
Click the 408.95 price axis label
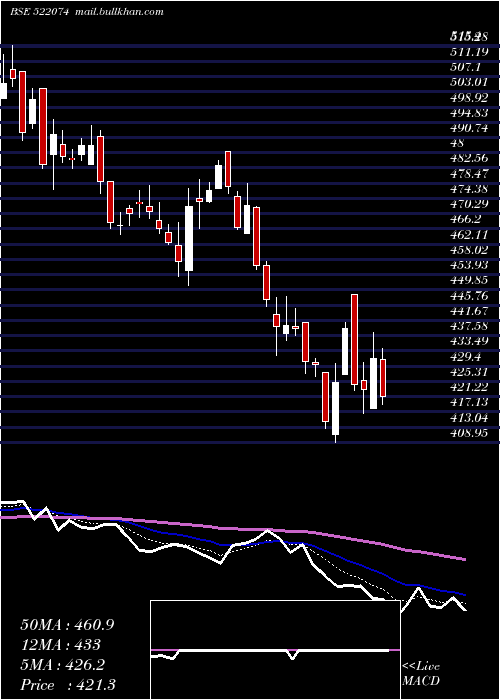click(468, 432)
